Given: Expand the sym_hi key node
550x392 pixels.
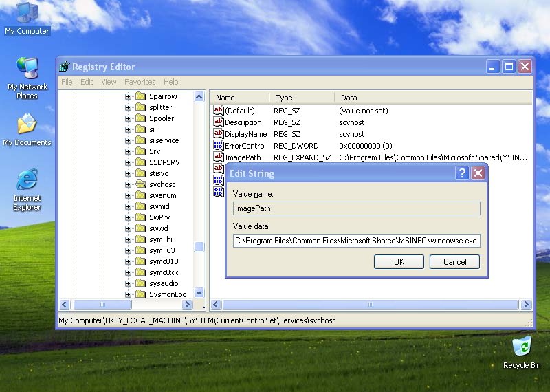Looking at the screenshot, I should pos(128,240).
